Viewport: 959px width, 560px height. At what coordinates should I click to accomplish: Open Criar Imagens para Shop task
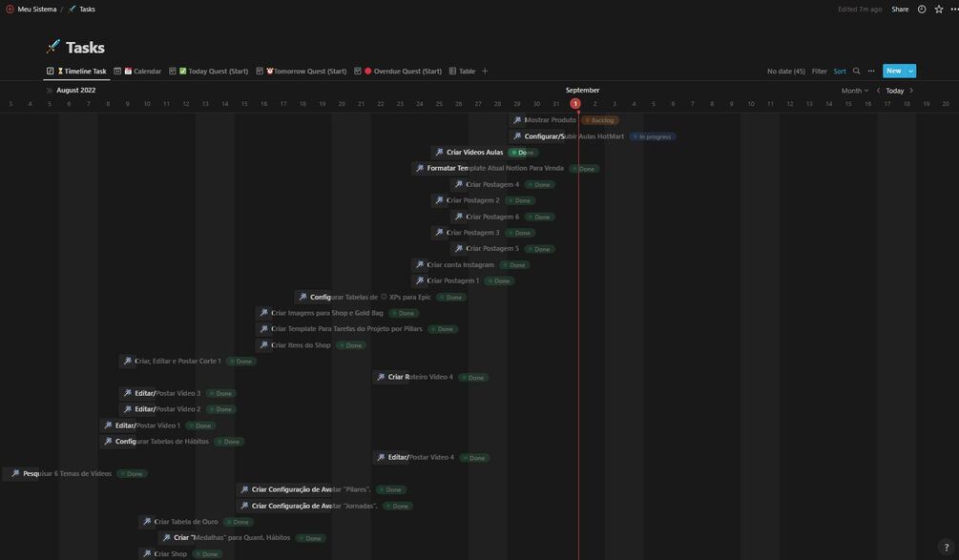pyautogui.click(x=326, y=313)
